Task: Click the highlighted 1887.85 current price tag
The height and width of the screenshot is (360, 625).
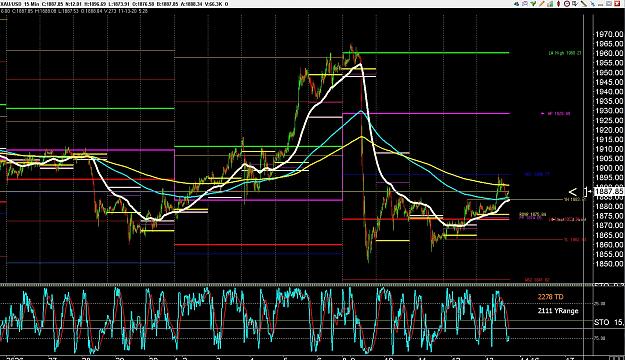Action: 609,192
